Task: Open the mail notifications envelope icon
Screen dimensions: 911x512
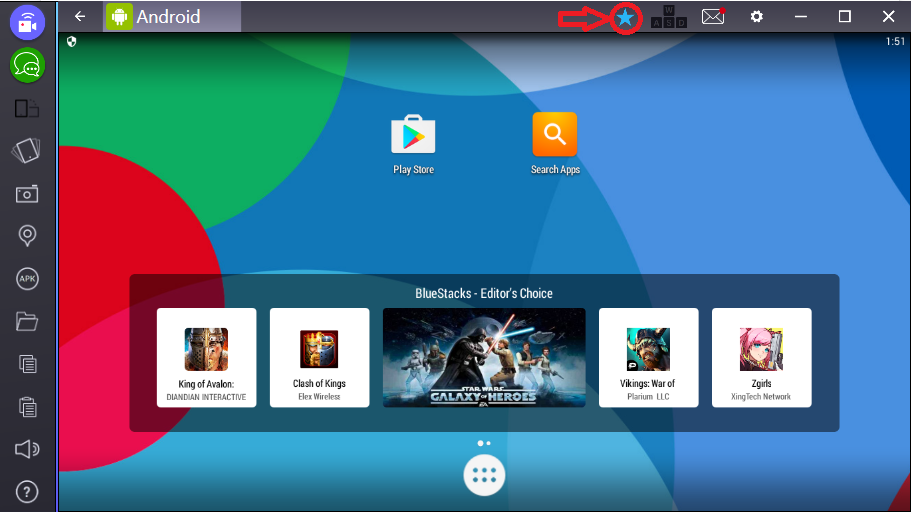Action: point(713,16)
